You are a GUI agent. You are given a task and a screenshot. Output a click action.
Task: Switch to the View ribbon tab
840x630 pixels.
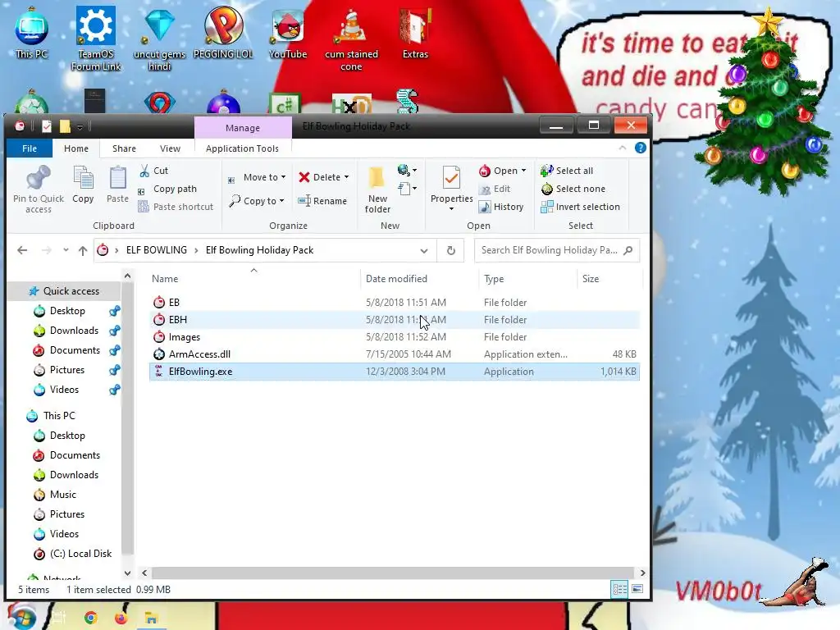coord(170,148)
